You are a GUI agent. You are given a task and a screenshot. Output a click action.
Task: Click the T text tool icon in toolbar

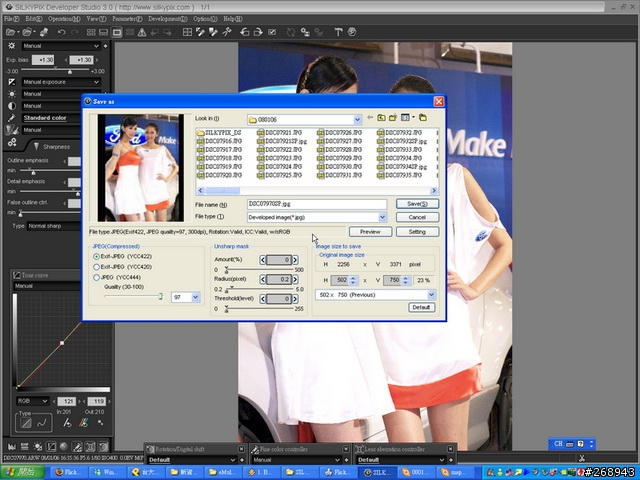[x=338, y=32]
